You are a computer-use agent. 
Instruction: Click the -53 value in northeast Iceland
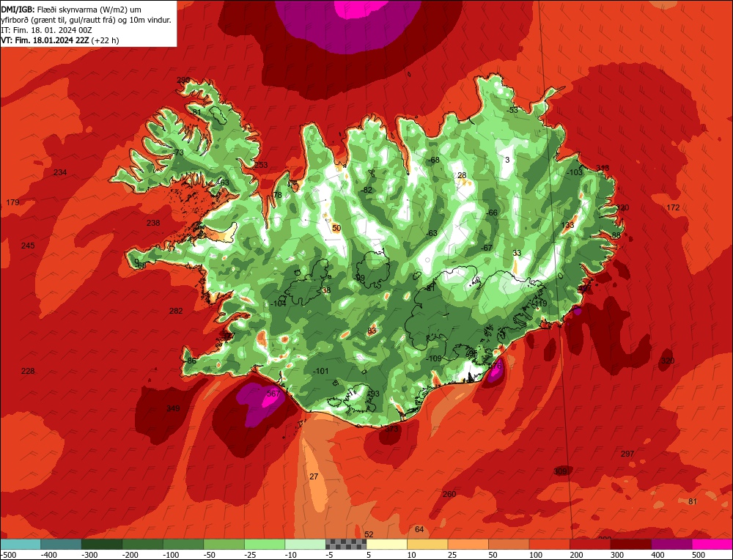point(512,110)
